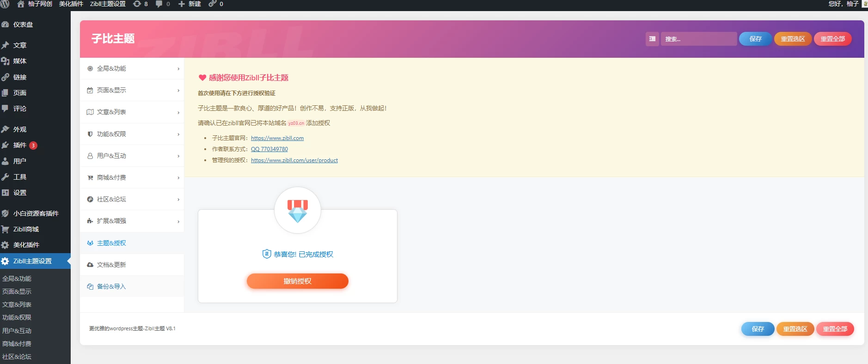The height and width of the screenshot is (364, 868).
Task: Click the diamond badge authorization icon
Action: [297, 211]
